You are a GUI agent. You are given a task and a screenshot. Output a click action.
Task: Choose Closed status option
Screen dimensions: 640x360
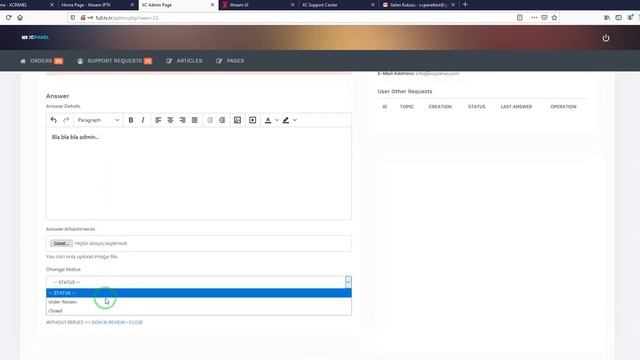199,311
